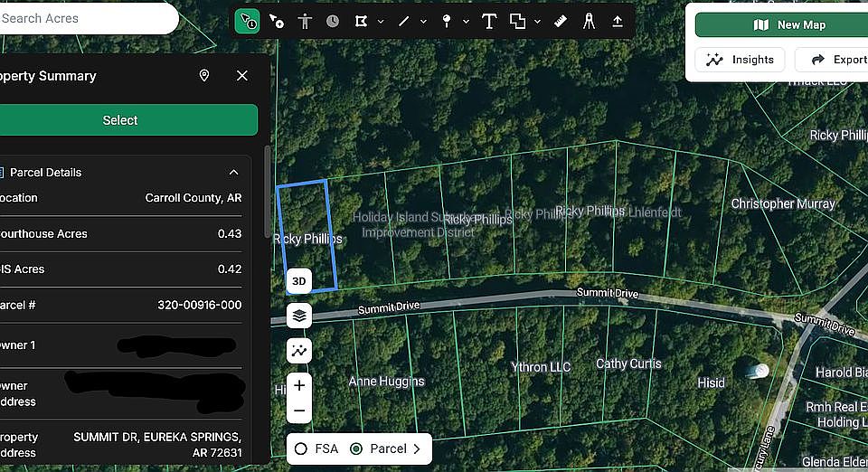Image resolution: width=868 pixels, height=472 pixels.
Task: Click the GIS Acres value 0.42
Action: 230,269
